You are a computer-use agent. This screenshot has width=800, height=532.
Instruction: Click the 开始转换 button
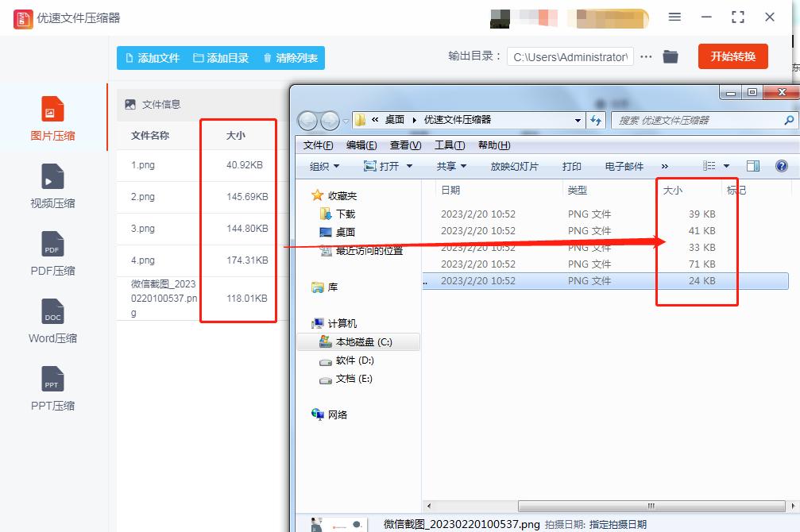pos(732,56)
